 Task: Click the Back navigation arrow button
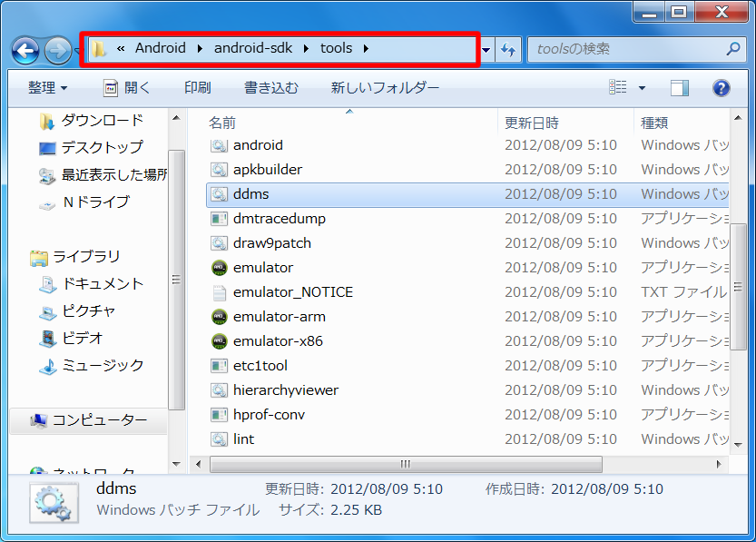click(x=25, y=50)
